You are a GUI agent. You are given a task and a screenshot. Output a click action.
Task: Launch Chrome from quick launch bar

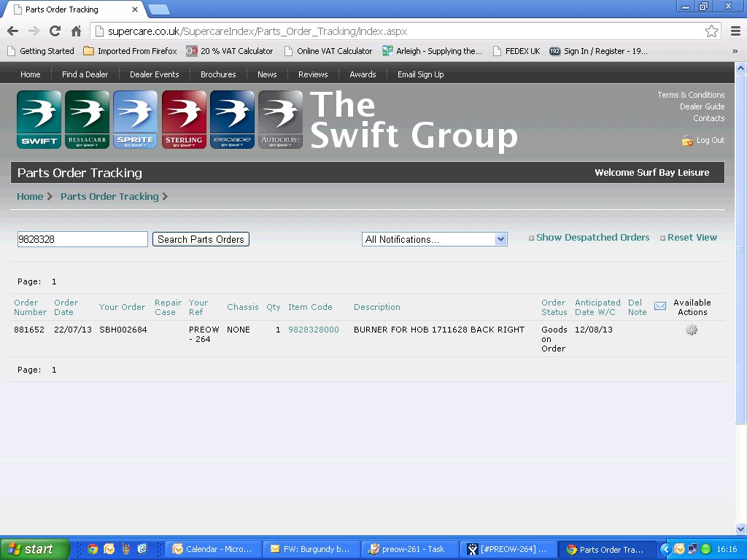93,549
